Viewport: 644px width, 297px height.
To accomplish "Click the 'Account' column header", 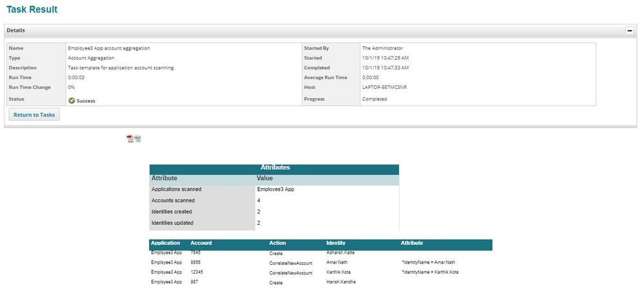I will point(201,243).
